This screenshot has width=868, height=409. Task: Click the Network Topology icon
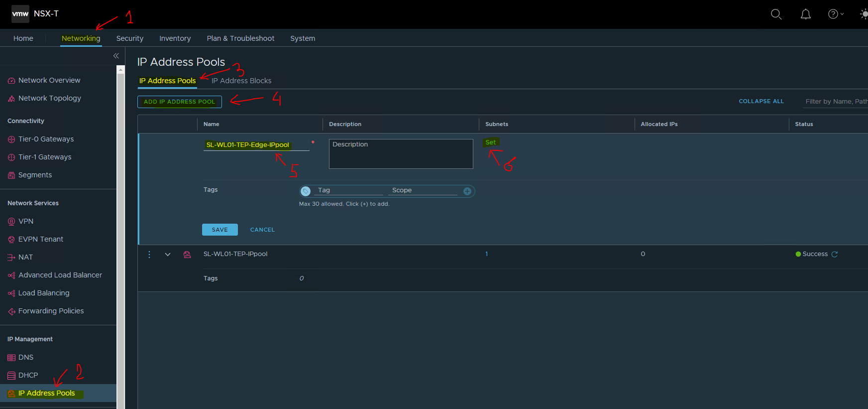click(11, 99)
